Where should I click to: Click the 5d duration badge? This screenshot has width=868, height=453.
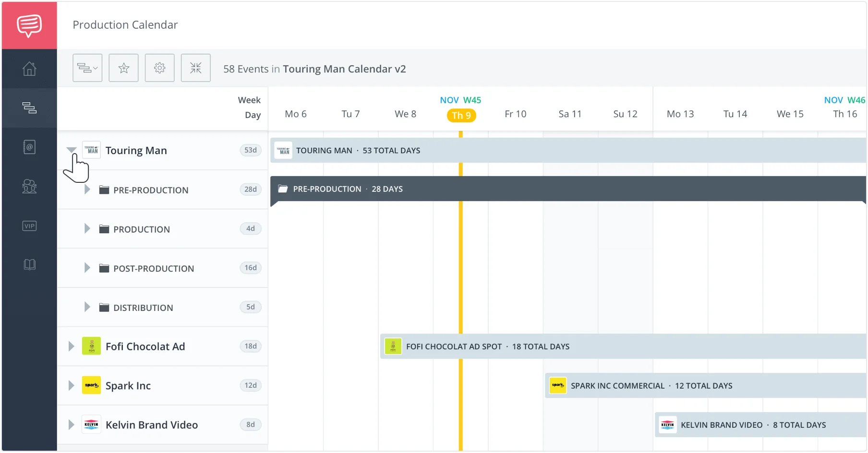pyautogui.click(x=251, y=307)
